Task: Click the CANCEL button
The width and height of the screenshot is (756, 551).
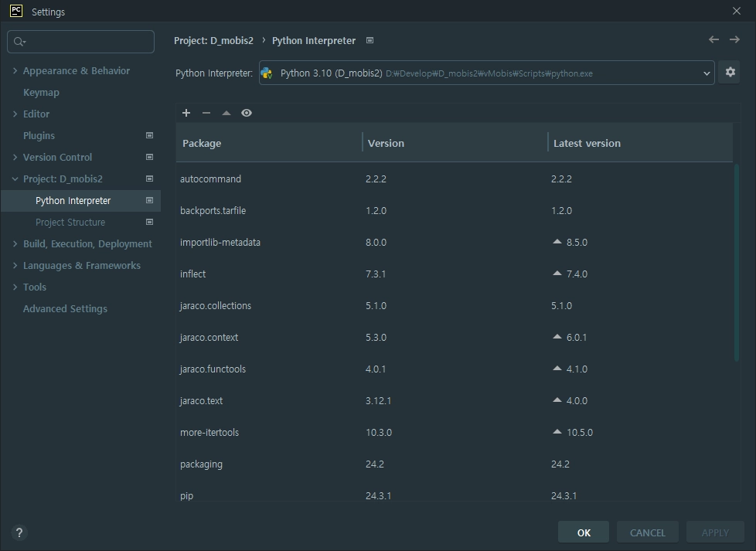Action: 648,532
